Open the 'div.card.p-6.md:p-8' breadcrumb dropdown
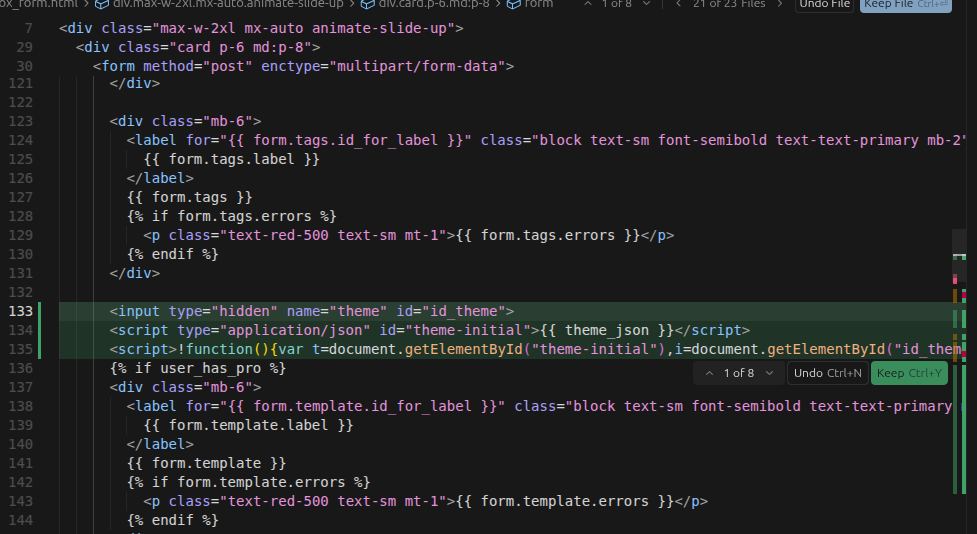The height and width of the screenshot is (534, 977). pyautogui.click(x=434, y=4)
